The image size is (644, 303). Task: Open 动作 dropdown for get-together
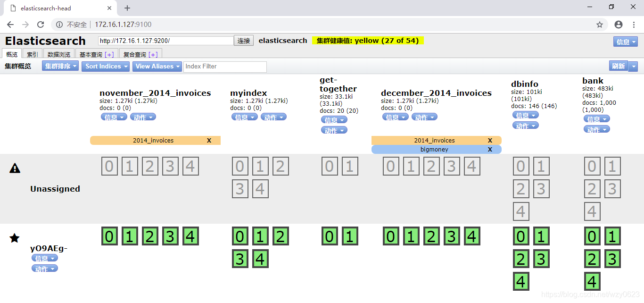click(x=334, y=130)
